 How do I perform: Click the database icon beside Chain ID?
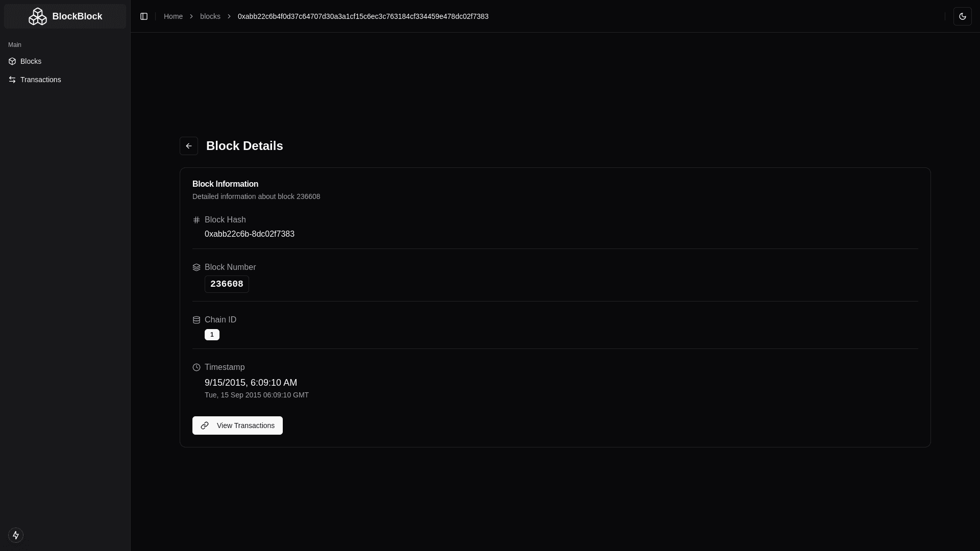pyautogui.click(x=197, y=320)
